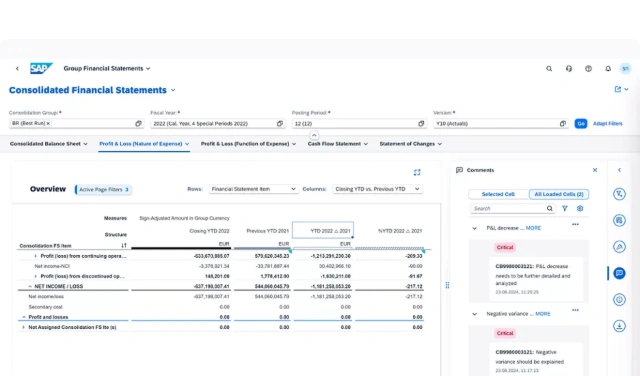Screen dimensions: 640x376
Task: Remove the BR (Best Run) token
Action: coord(48,123)
